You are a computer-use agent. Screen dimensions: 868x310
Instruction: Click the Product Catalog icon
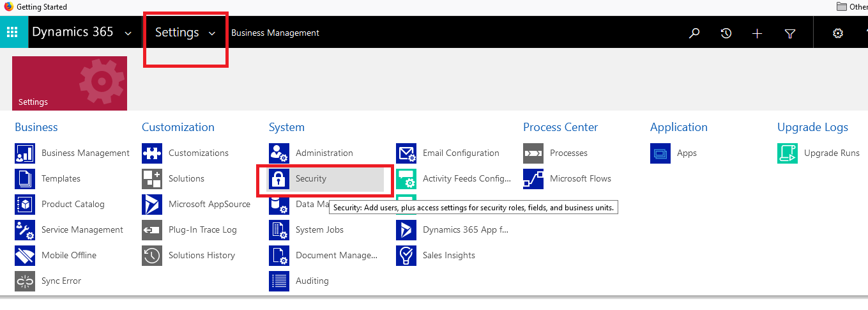coord(25,205)
